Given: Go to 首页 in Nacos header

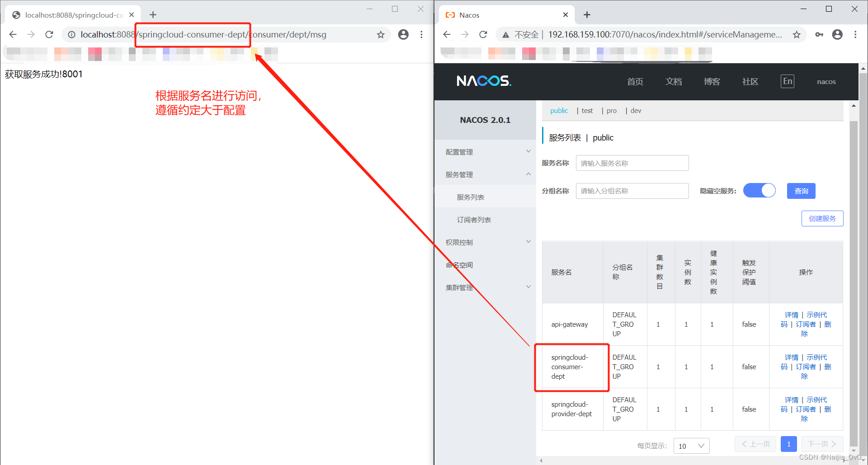Looking at the screenshot, I should coord(635,81).
